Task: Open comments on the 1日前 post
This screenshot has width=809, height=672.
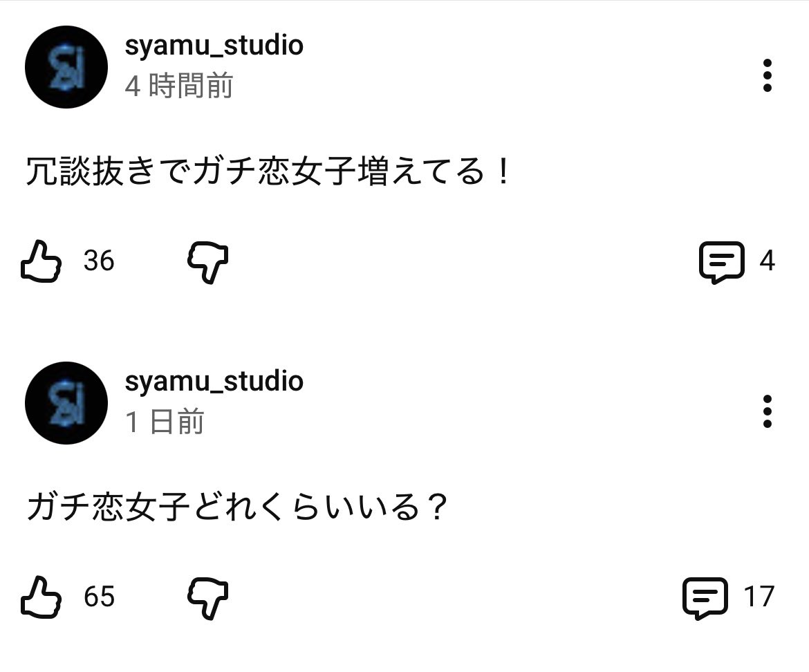Action: coord(705,598)
